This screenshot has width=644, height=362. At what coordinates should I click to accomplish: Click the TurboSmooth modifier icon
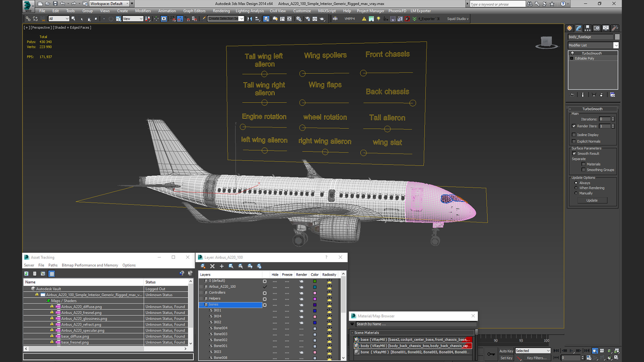point(572,53)
